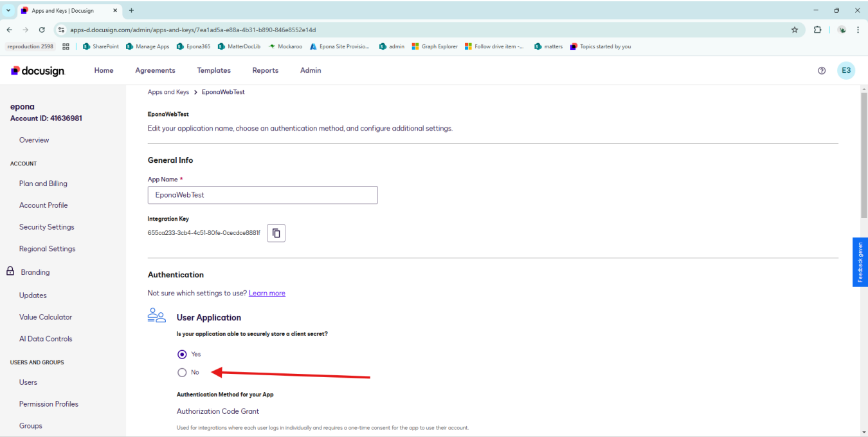Click the Branding lock icon
Viewport: 868px width, 437px height.
pos(10,272)
